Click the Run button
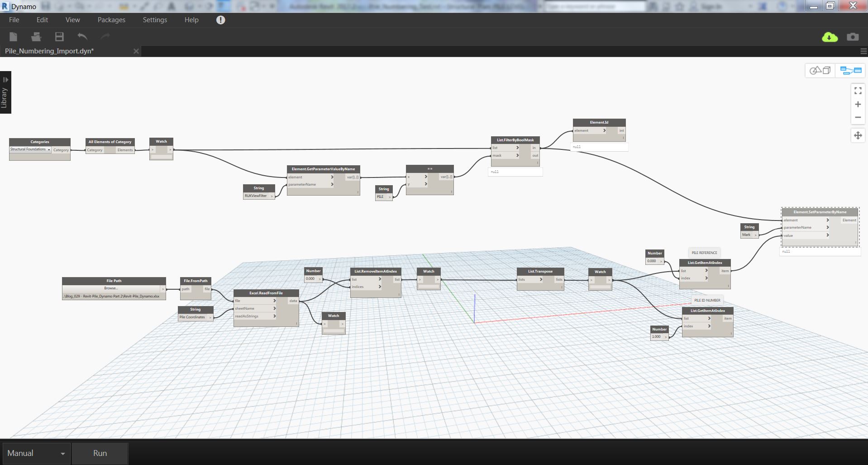Viewport: 868px width, 465px height. (100, 453)
